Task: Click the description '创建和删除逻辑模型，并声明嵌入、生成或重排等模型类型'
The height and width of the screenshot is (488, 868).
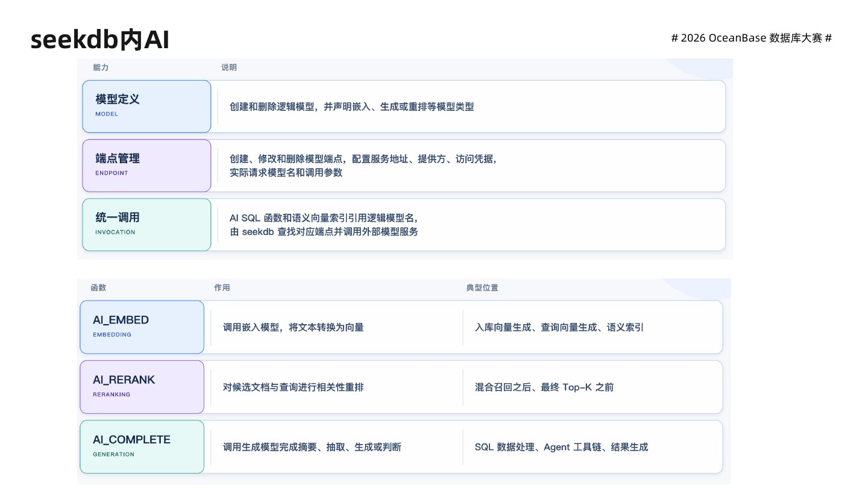Action: point(351,107)
